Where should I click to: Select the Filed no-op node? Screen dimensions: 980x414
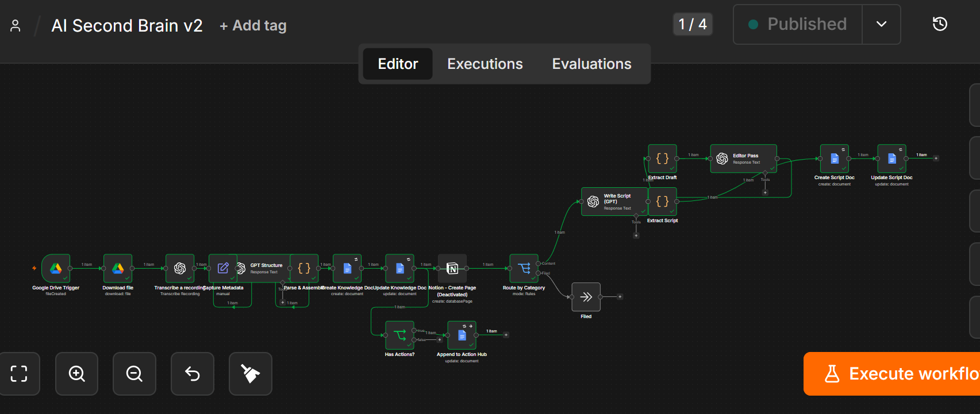pos(586,297)
